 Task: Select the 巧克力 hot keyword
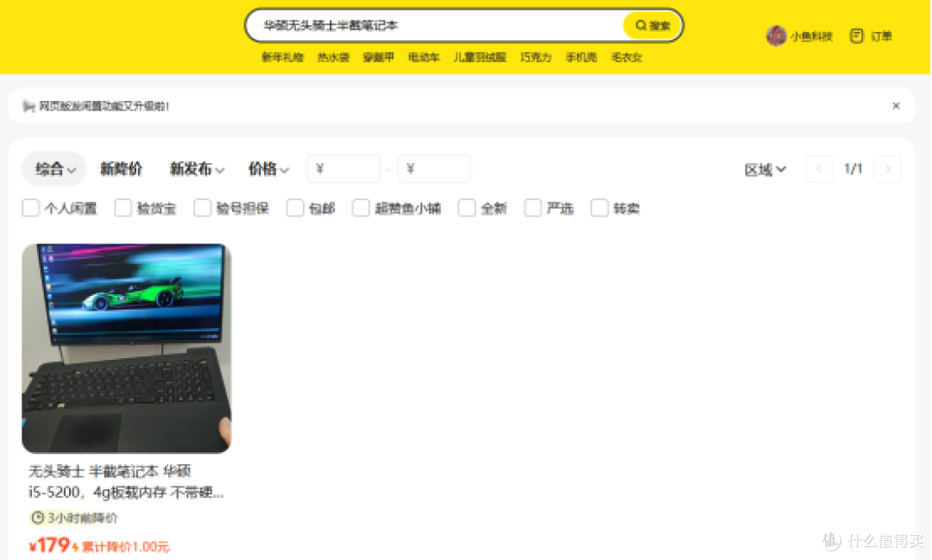(536, 58)
